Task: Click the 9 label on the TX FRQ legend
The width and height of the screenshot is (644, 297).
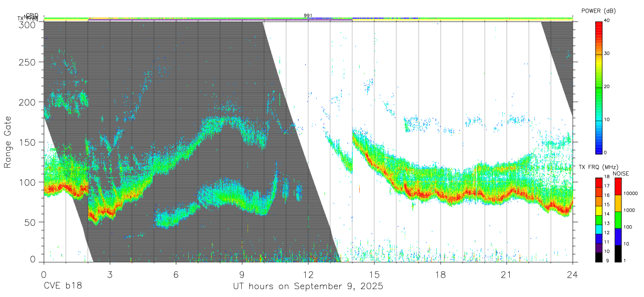Action: tap(607, 261)
